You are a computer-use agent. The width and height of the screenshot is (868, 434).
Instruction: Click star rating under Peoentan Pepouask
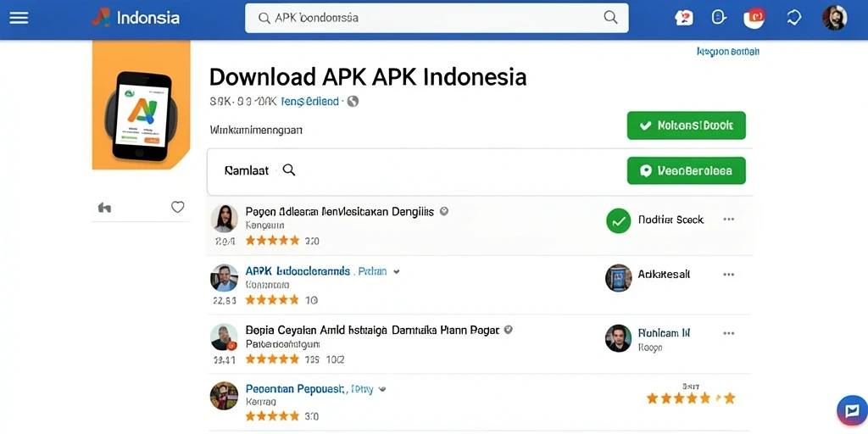click(x=272, y=415)
